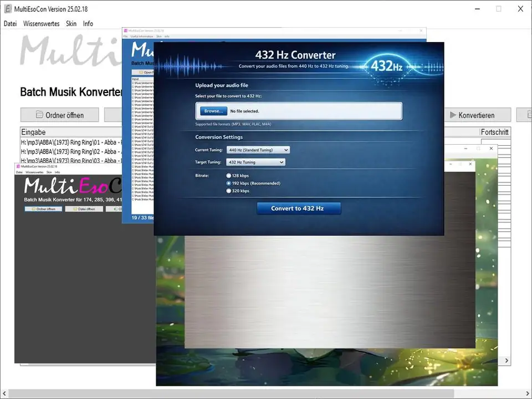Click the 'Convert to 432 Hz' button

299,208
